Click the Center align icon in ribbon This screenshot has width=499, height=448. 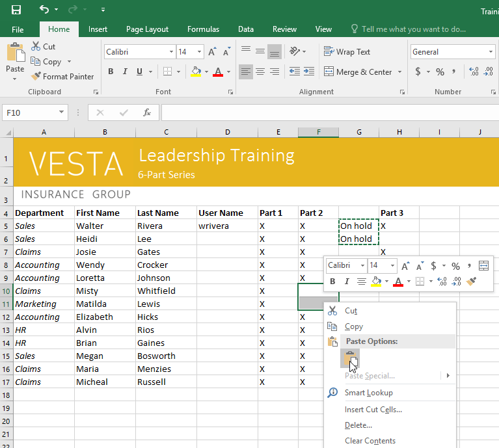(x=260, y=72)
